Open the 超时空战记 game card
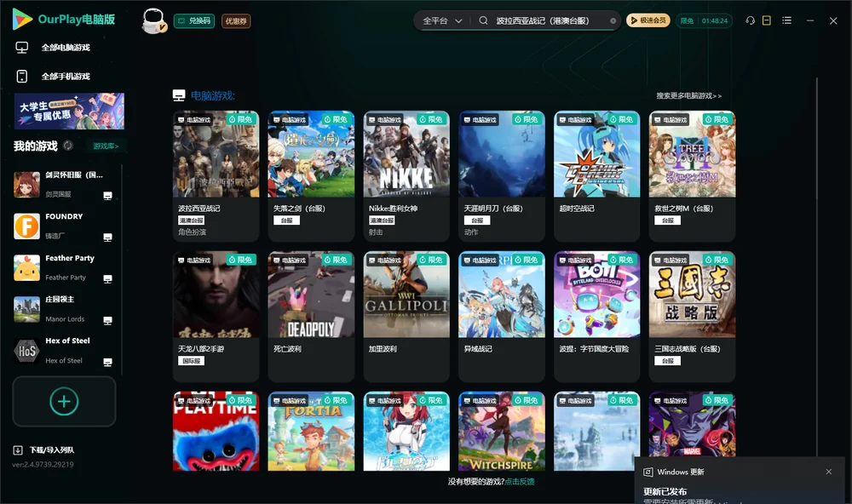 (x=596, y=176)
